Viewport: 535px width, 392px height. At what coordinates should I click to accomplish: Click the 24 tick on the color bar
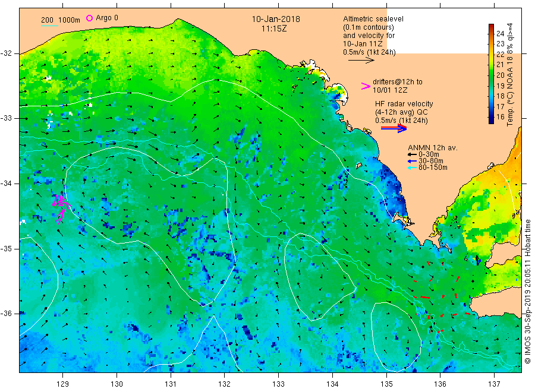click(500, 33)
